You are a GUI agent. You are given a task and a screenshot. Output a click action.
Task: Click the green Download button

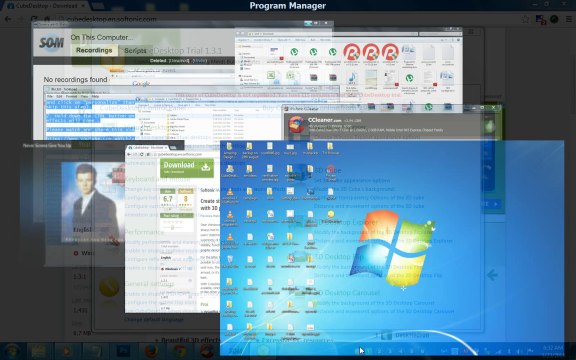[x=187, y=168]
